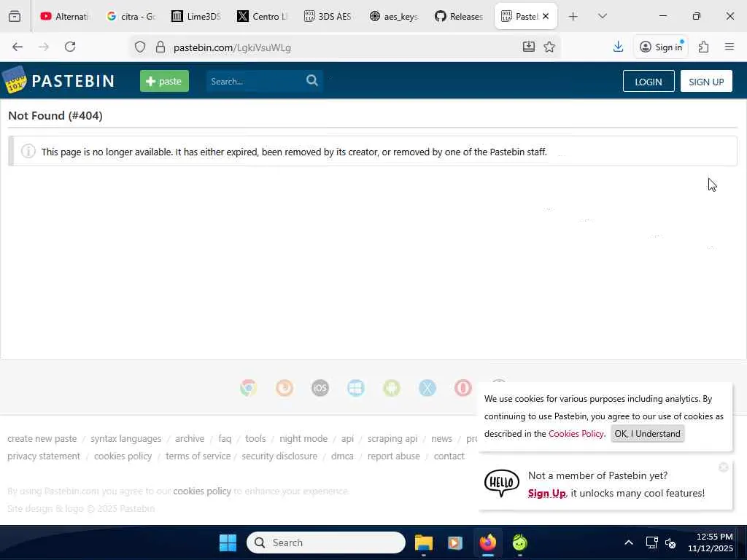The height and width of the screenshot is (560, 747).
Task: Click the taskbar Search box
Action: (x=326, y=542)
